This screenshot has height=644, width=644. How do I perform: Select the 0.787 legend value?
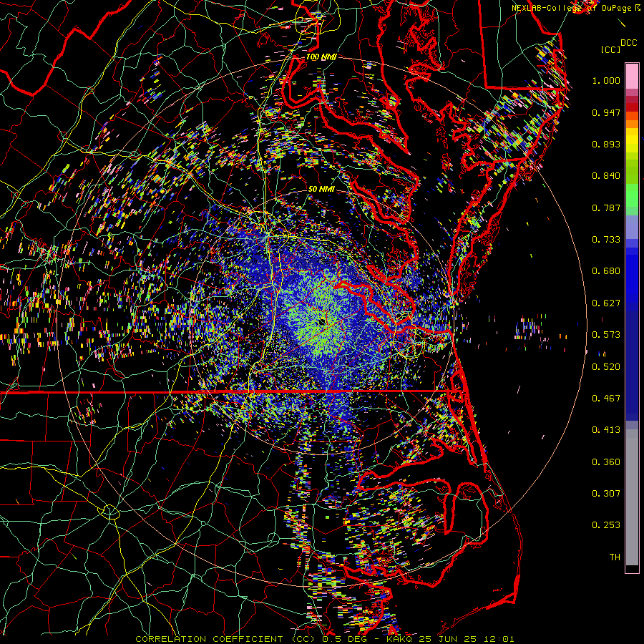click(606, 208)
